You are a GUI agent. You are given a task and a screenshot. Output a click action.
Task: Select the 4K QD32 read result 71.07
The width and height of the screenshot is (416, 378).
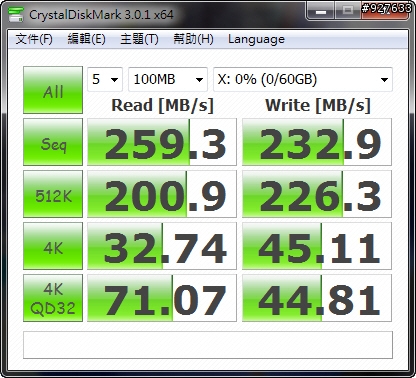click(162, 298)
